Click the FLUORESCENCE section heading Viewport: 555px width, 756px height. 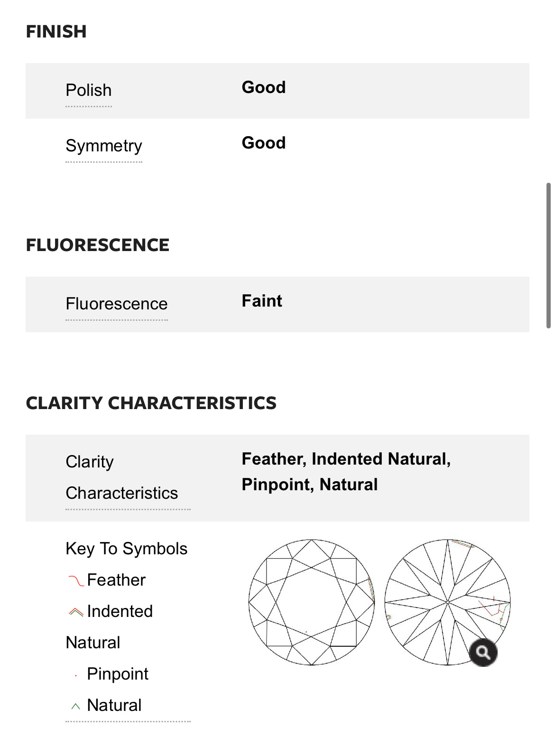tap(97, 245)
